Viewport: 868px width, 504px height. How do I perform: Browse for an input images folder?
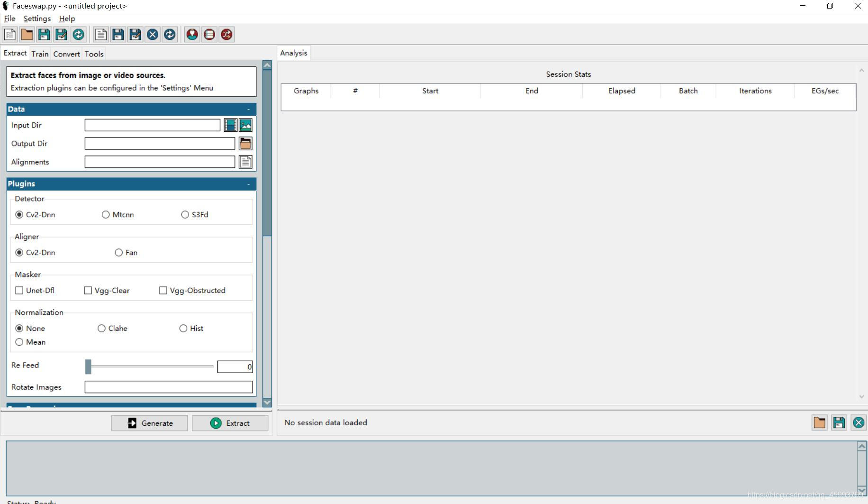[x=245, y=125]
